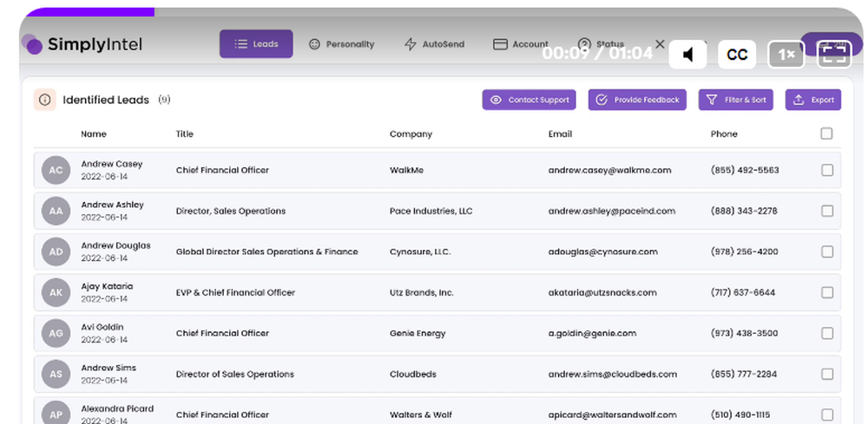This screenshot has height=424, width=868.
Task: Check the Andrew Sims row checkbox
Action: (827, 375)
